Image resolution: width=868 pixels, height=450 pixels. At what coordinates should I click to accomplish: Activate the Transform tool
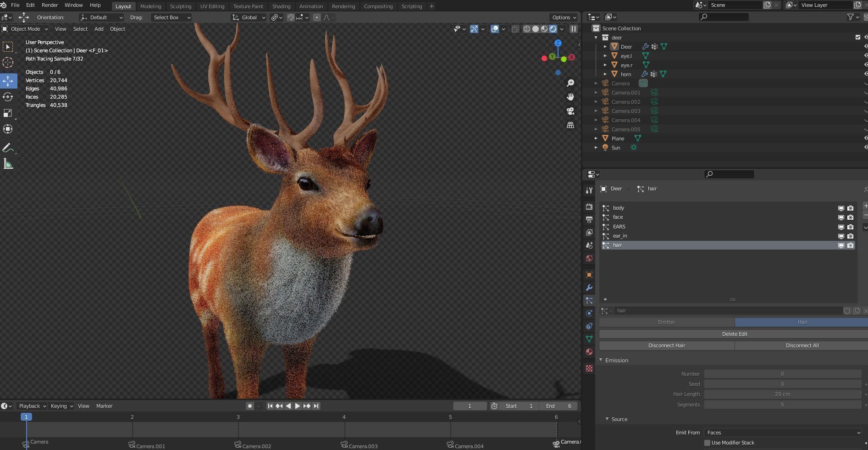coord(8,129)
